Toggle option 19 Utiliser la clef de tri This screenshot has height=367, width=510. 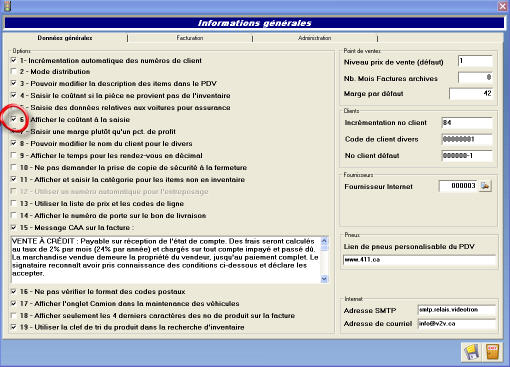(14, 327)
